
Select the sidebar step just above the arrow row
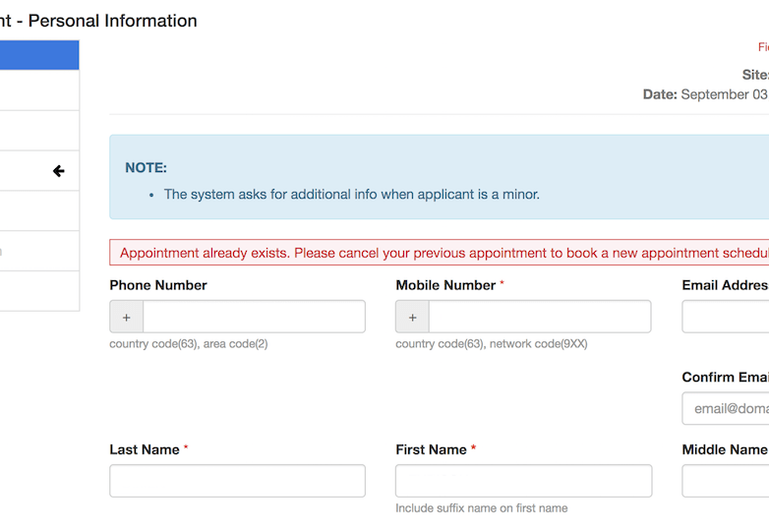[38, 131]
